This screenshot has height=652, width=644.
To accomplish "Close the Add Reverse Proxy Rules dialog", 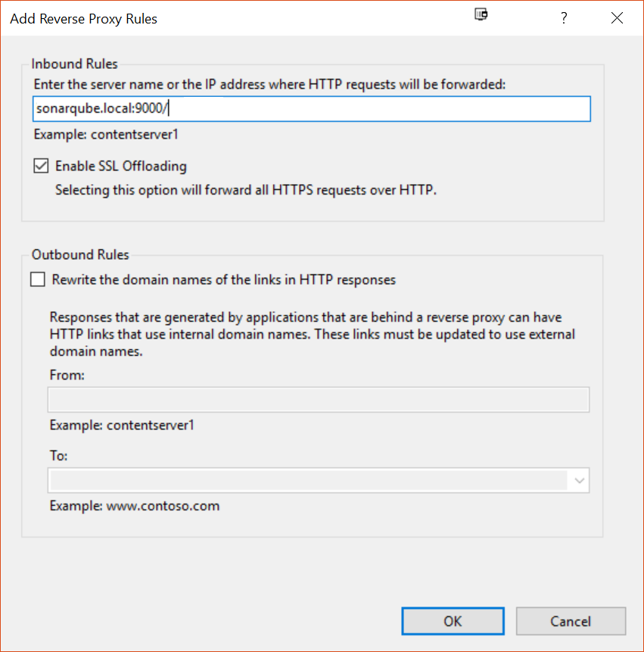I will pyautogui.click(x=617, y=18).
